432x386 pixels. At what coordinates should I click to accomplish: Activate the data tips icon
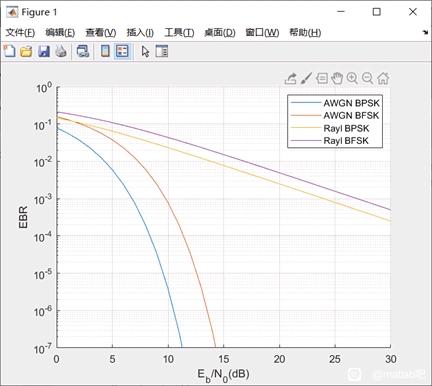point(322,78)
